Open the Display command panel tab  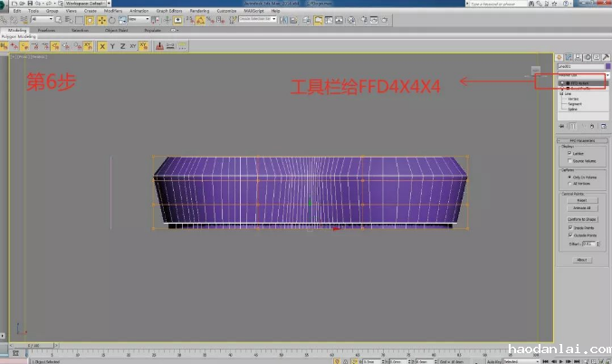pos(597,57)
